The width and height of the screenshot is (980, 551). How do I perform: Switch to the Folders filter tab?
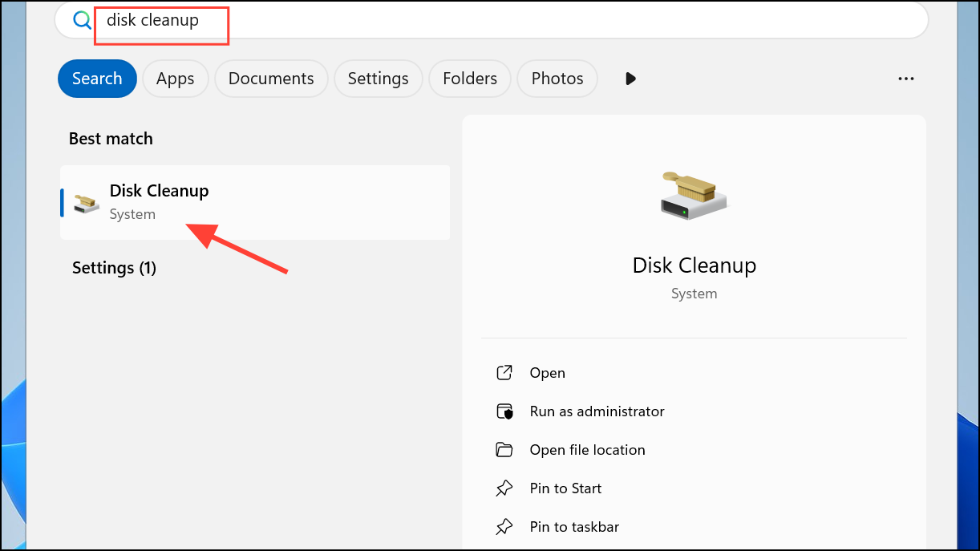(x=470, y=79)
